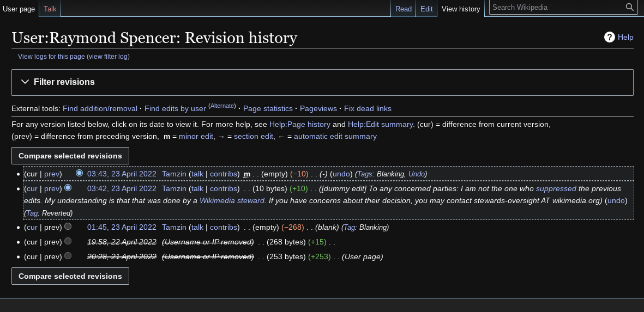The height and width of the screenshot is (312, 644).
Task: Click undo on the 03:42 revision
Action: click(x=616, y=201)
